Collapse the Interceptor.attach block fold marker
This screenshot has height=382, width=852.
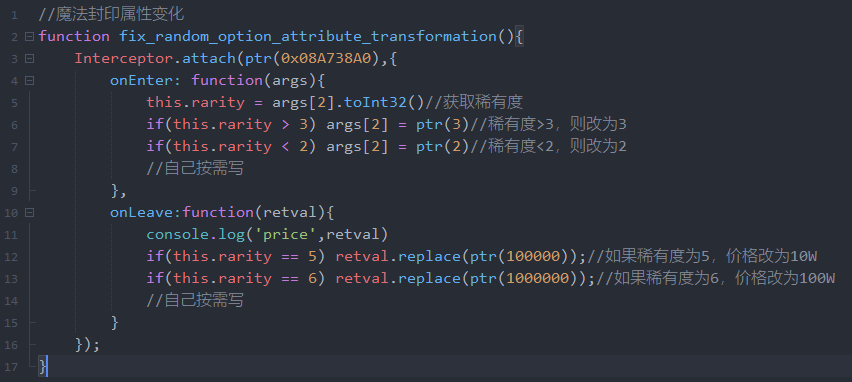pyautogui.click(x=29, y=59)
